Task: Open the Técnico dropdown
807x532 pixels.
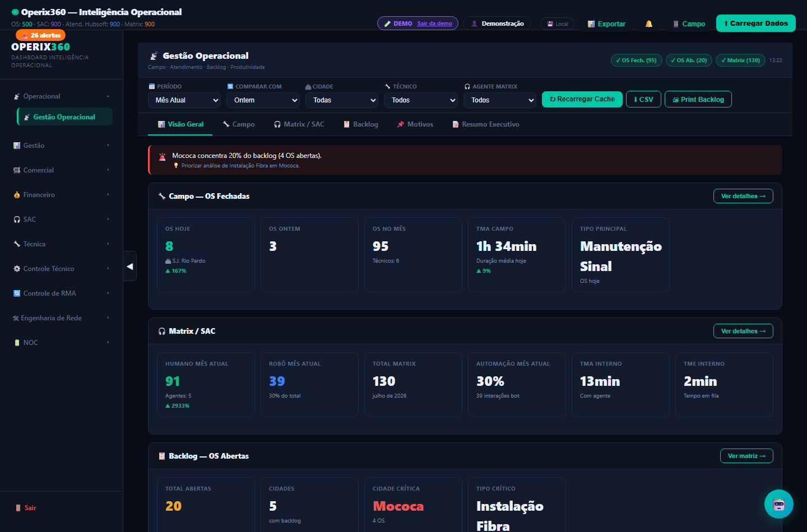Action: [x=421, y=100]
